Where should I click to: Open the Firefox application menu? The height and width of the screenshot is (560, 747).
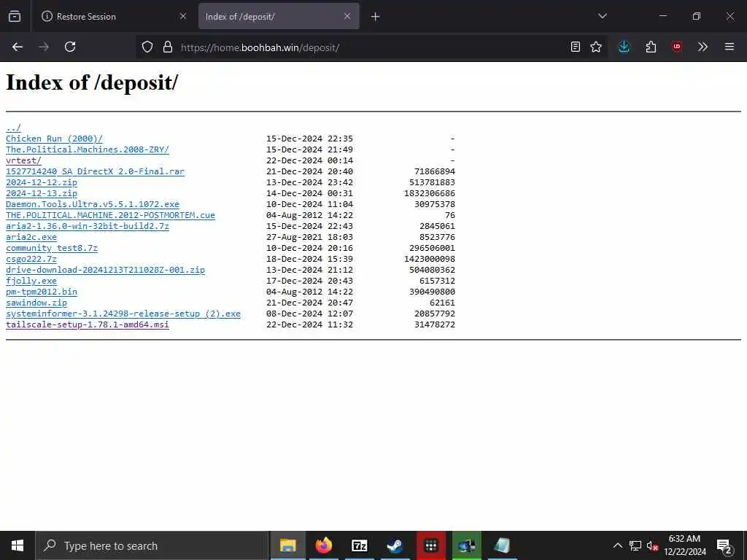pyautogui.click(x=729, y=47)
